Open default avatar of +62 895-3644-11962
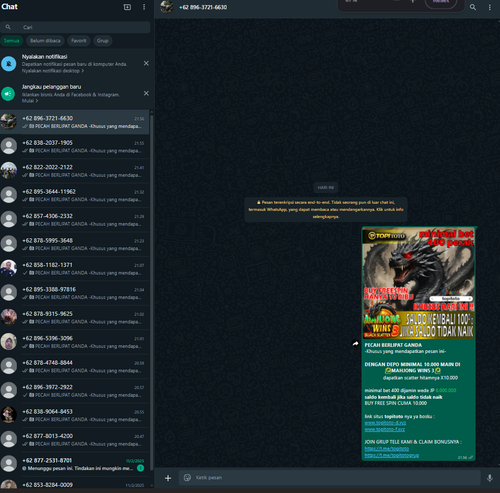500x493 pixels. [9, 195]
